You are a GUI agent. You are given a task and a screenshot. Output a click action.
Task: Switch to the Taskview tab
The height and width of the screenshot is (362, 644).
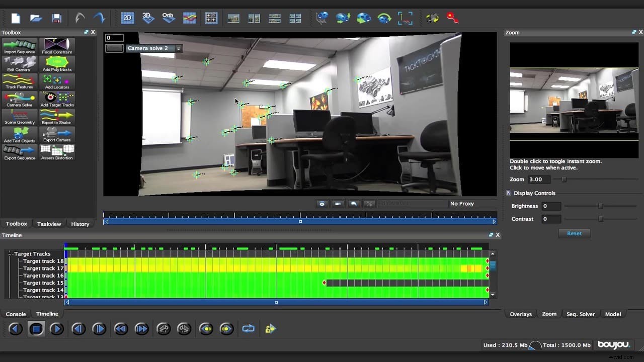coord(49,224)
